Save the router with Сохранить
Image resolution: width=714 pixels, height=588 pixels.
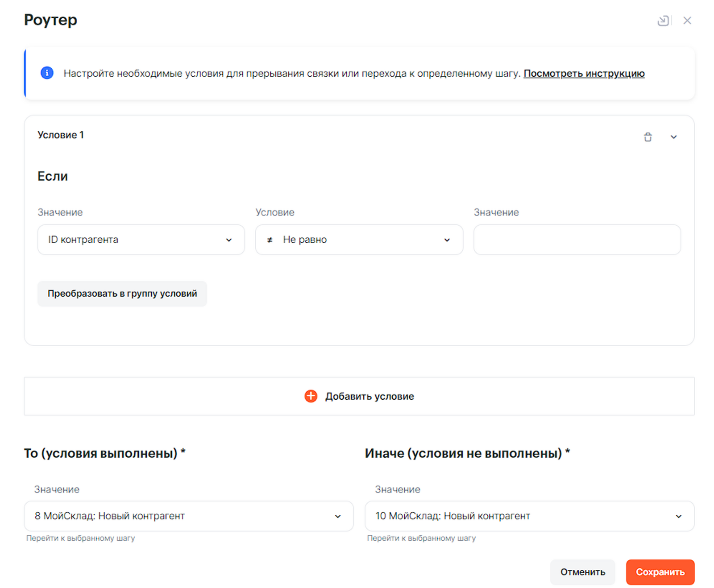(x=660, y=572)
